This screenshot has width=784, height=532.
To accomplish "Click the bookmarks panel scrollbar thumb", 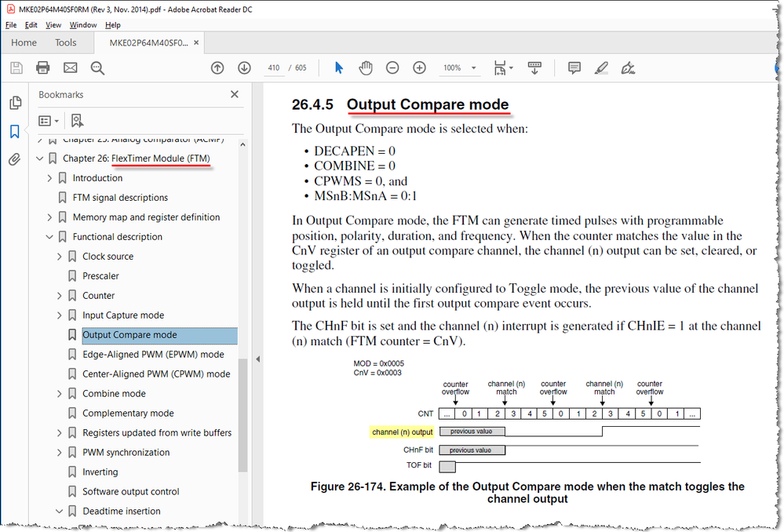I will click(243, 415).
